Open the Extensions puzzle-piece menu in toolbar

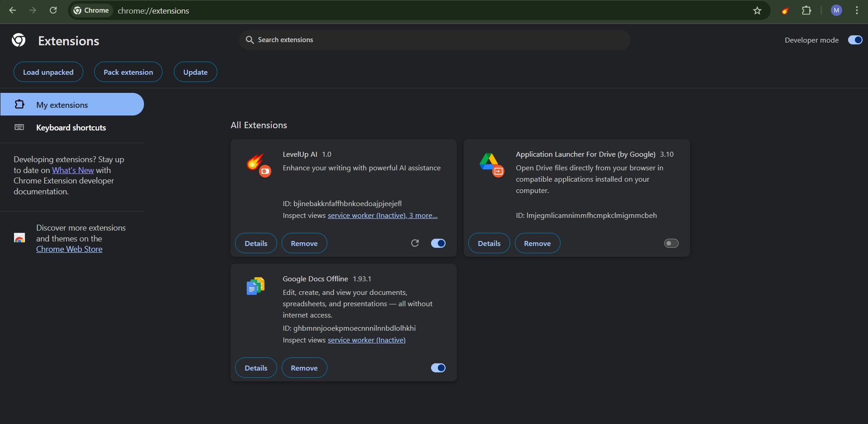806,10
